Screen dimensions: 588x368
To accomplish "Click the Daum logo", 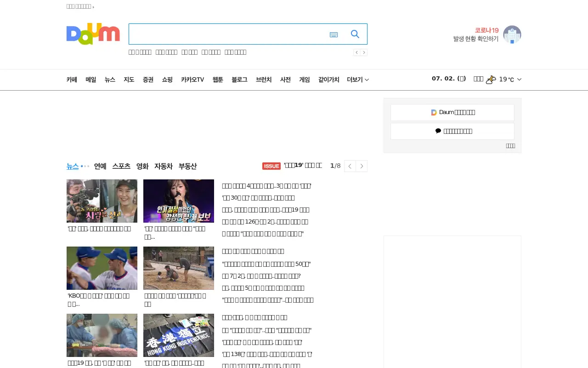I will pyautogui.click(x=93, y=34).
